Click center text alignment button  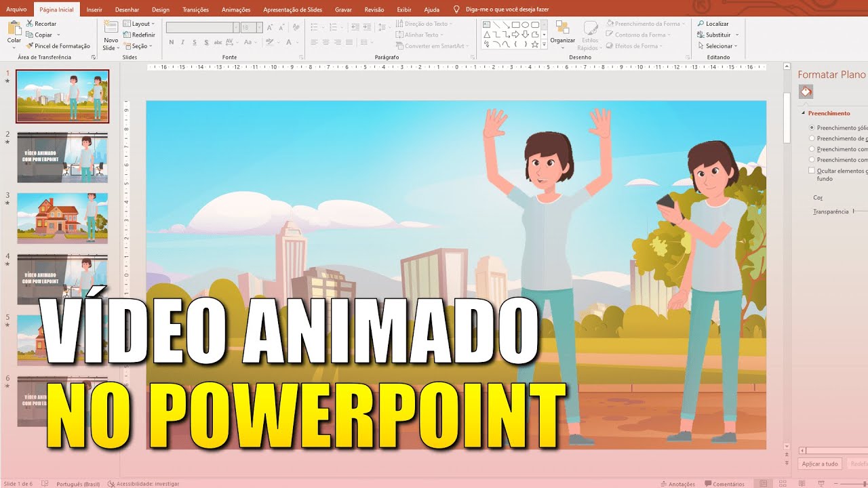[x=326, y=42]
